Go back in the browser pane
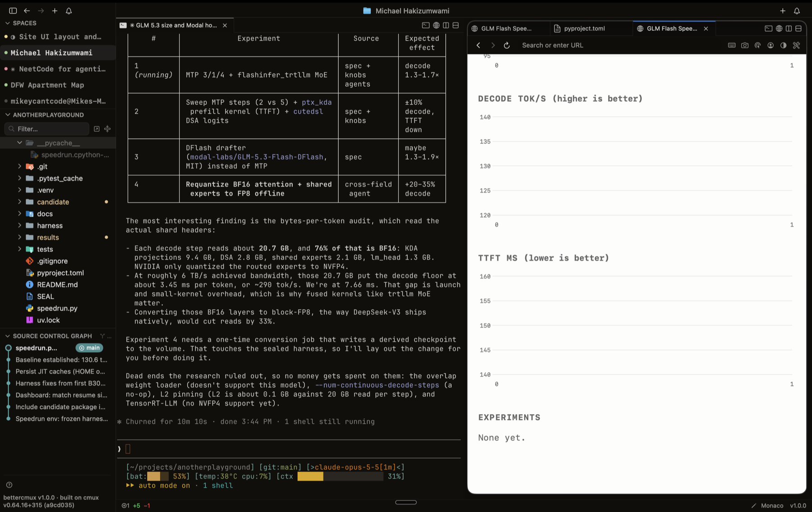 click(x=478, y=45)
